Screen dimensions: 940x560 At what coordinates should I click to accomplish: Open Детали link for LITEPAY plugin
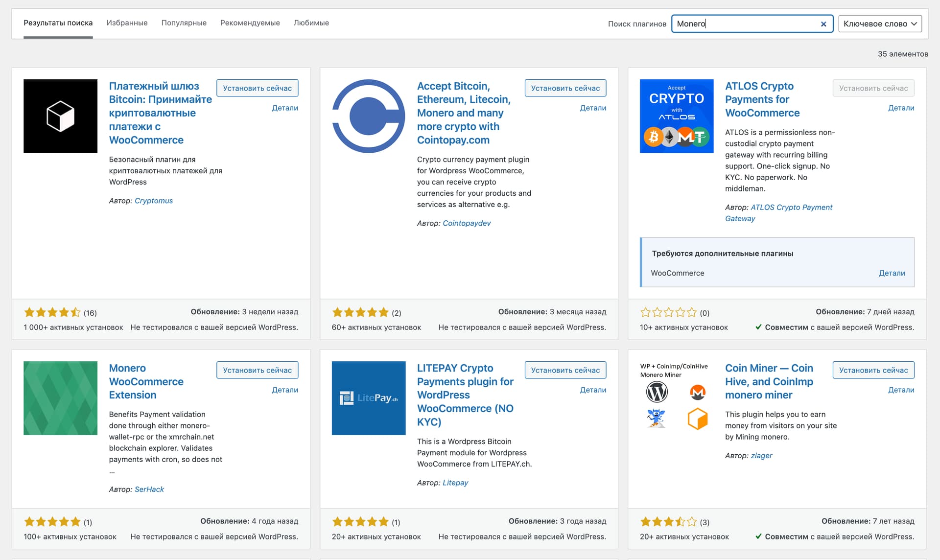click(x=593, y=390)
